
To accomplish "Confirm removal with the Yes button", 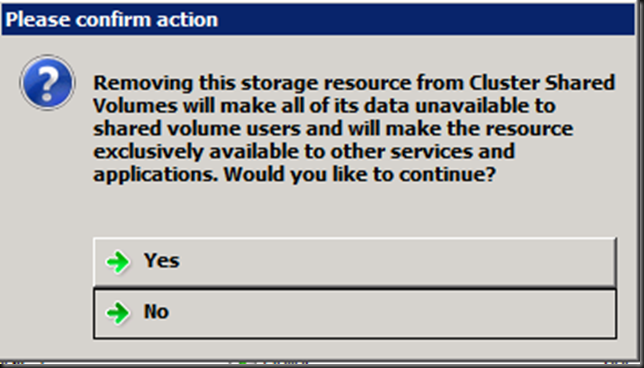I will point(355,262).
